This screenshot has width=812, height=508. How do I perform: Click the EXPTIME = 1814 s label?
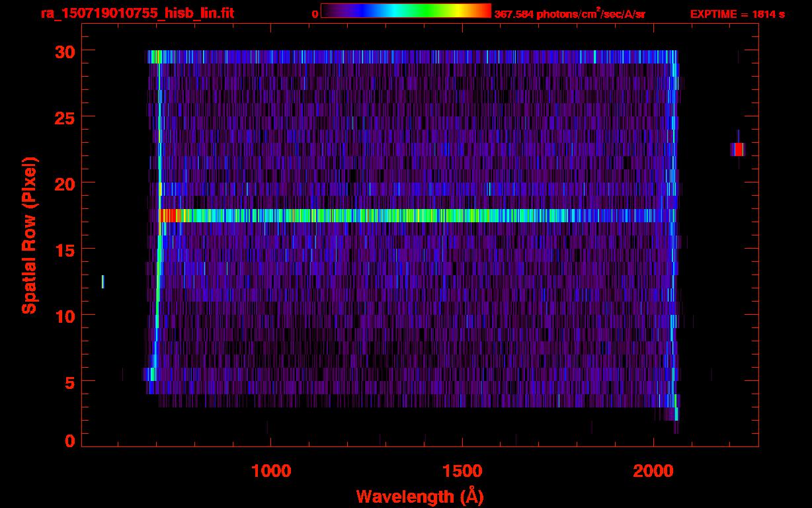737,14
